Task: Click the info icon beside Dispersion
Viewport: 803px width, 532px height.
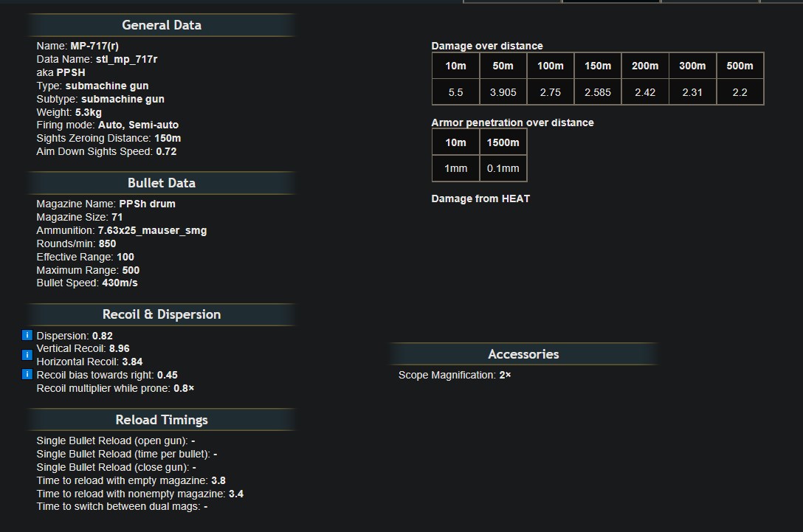Action: click(x=28, y=336)
